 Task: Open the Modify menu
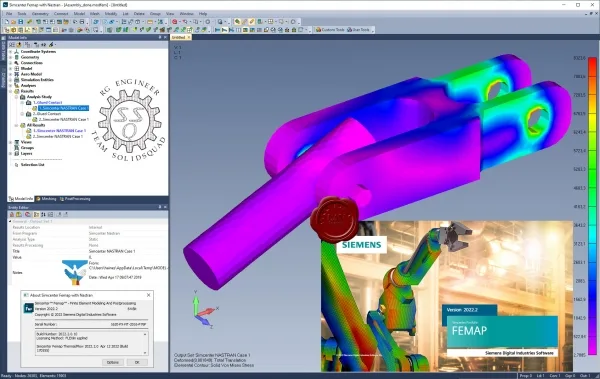111,14
